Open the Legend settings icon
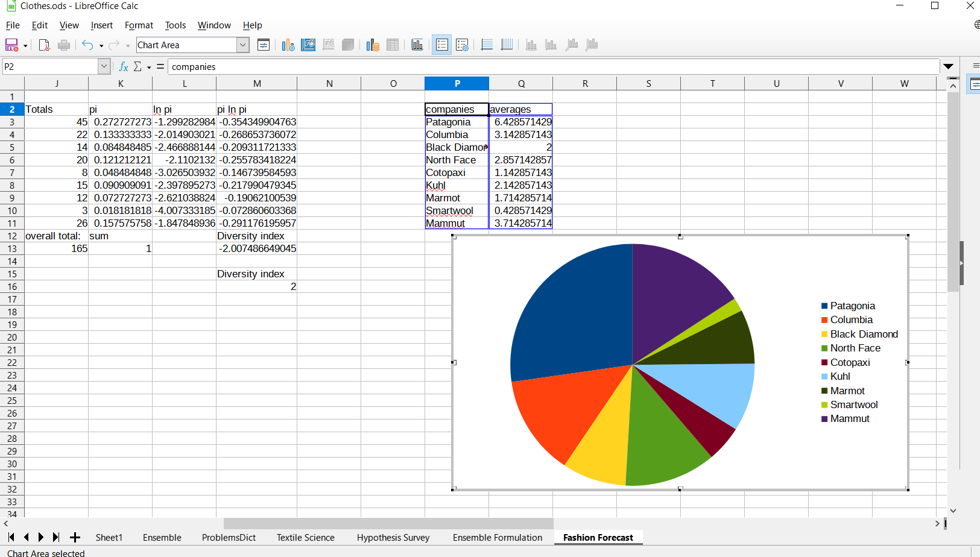980x557 pixels. pos(463,45)
